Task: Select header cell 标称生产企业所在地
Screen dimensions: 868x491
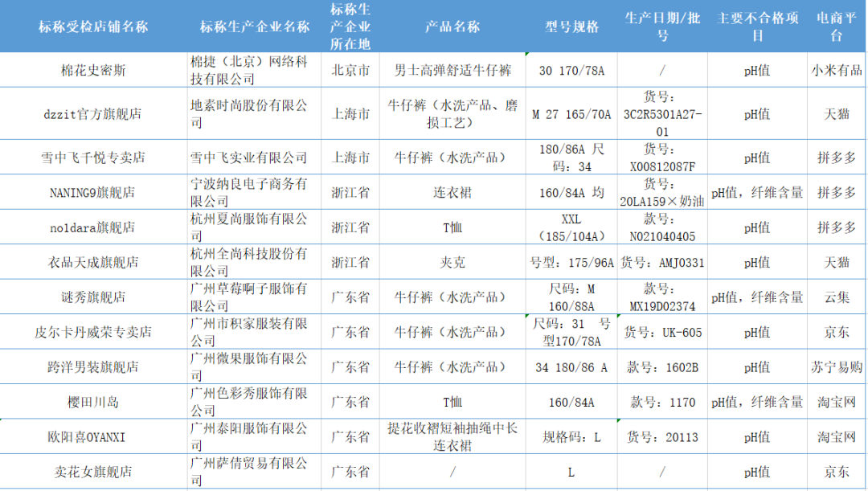Action: [350, 27]
